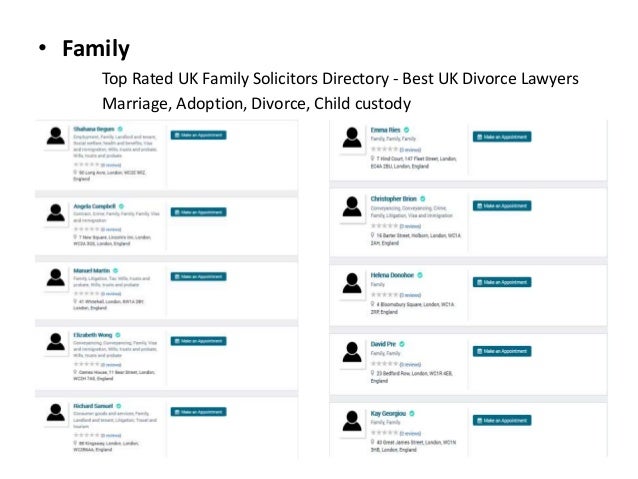Click the location pin beside Helena Donohoe's address

coord(372,304)
